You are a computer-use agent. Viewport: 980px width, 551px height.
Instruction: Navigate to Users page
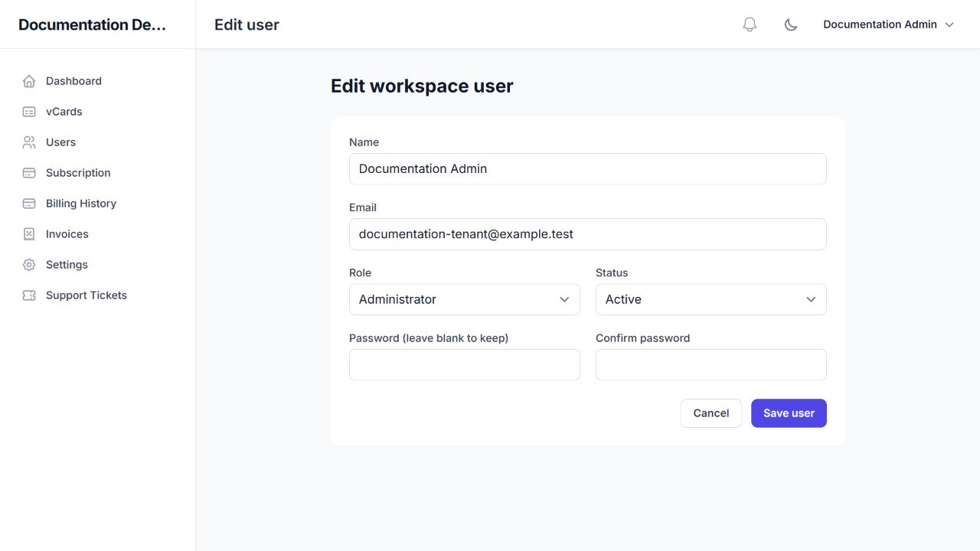point(98,142)
